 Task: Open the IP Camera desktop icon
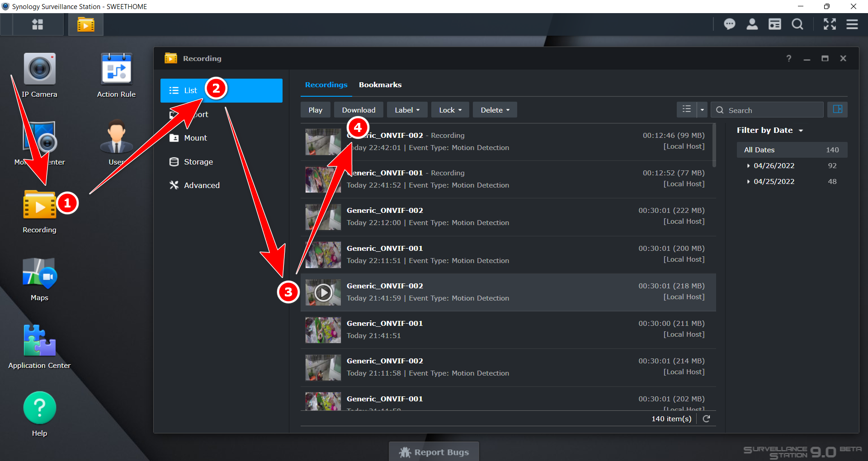point(39,70)
